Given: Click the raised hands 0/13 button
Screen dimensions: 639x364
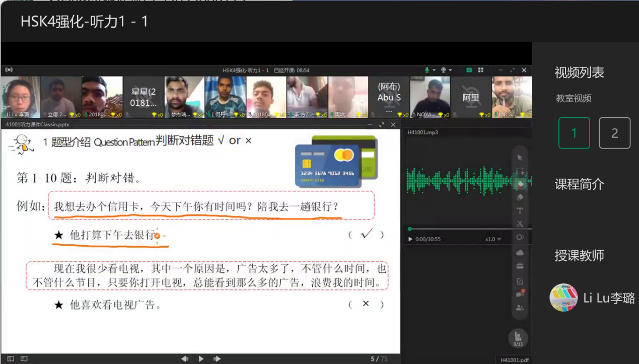Looking at the screenshot, I should pyautogui.click(x=518, y=338).
